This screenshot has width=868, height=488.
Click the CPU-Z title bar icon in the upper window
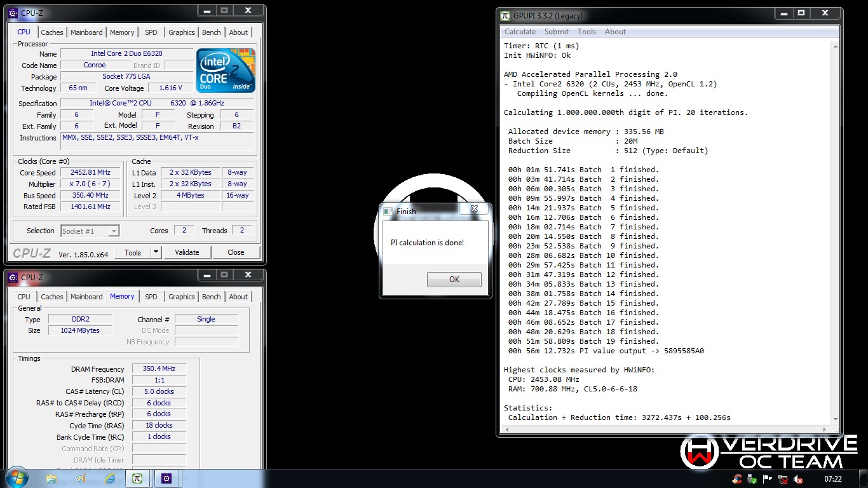(13, 13)
